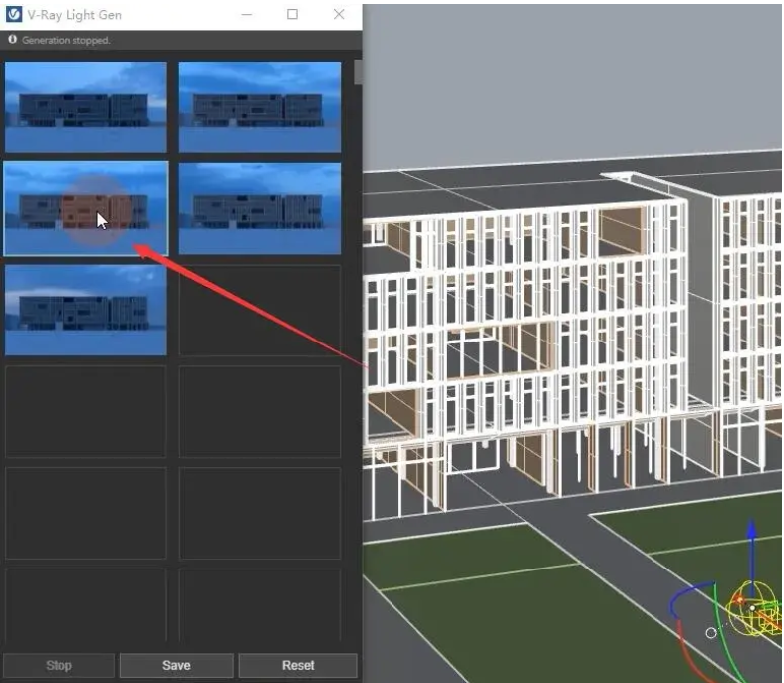Image resolution: width=784 pixels, height=683 pixels.
Task: Select the highlighted thumbnail with orange building
Action: coord(86,208)
